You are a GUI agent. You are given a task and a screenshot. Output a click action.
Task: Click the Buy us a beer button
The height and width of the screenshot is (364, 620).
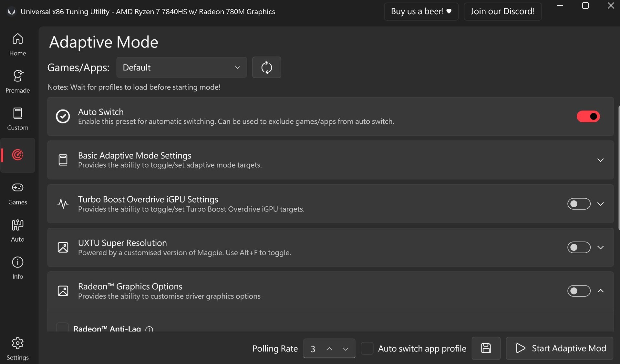click(421, 12)
